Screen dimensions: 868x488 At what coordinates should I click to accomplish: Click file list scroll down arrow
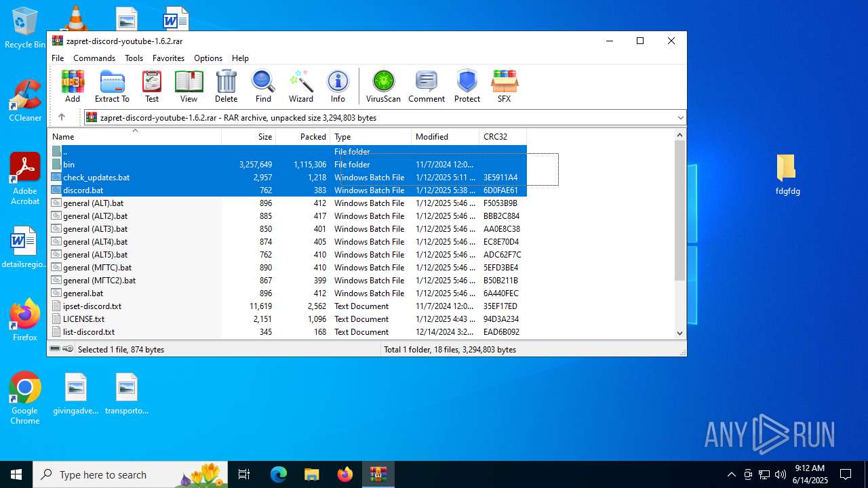pos(680,333)
